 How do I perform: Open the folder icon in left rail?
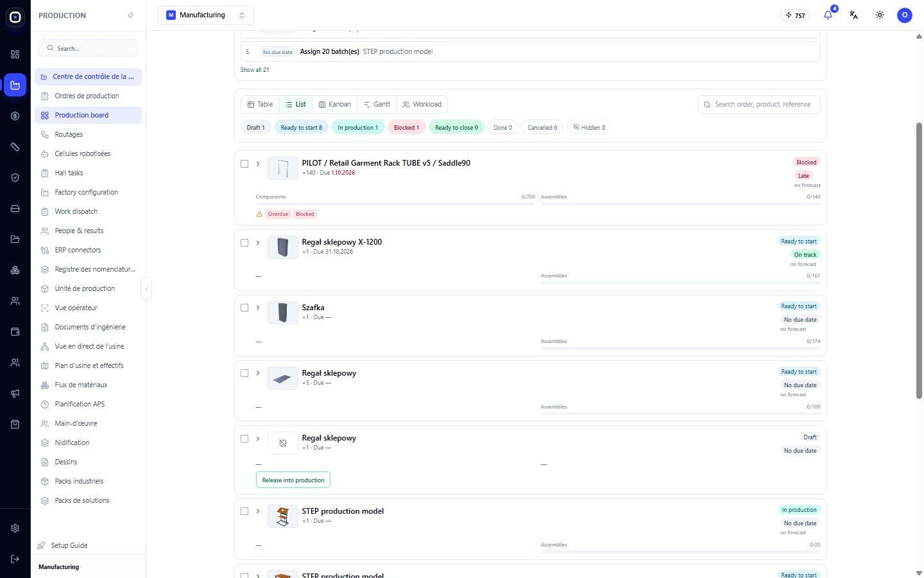15,239
